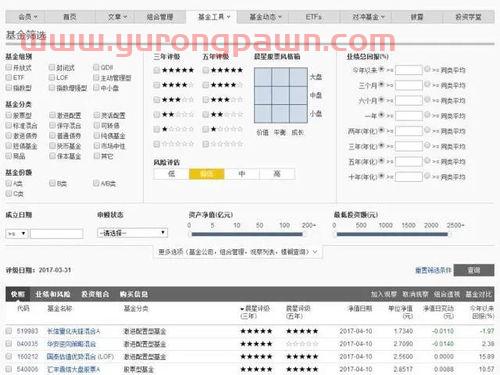This screenshot has height=375, width=500.
Task: Click the 重置筛选条件 reset link
Action: [433, 270]
